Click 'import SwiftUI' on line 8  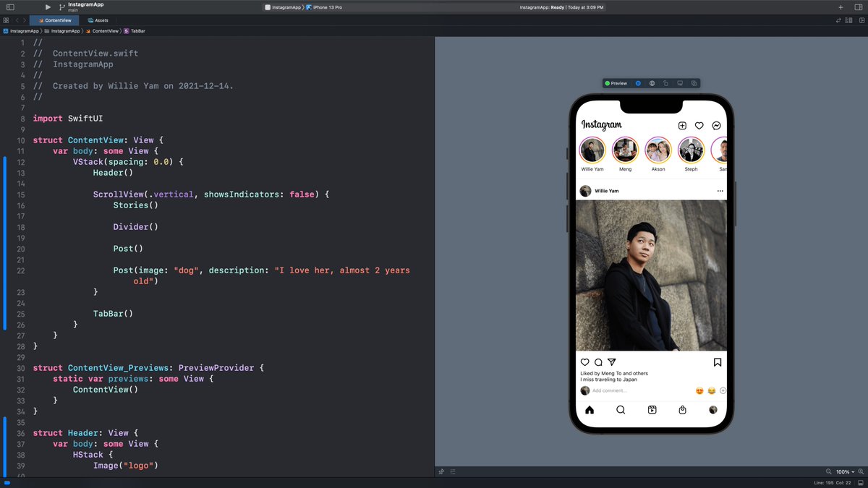(x=68, y=119)
